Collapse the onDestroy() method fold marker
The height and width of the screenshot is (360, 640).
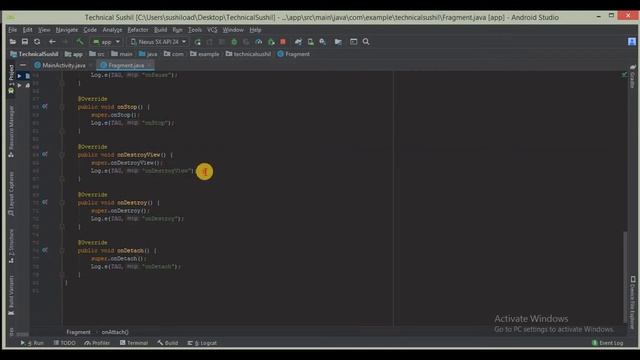point(62,202)
